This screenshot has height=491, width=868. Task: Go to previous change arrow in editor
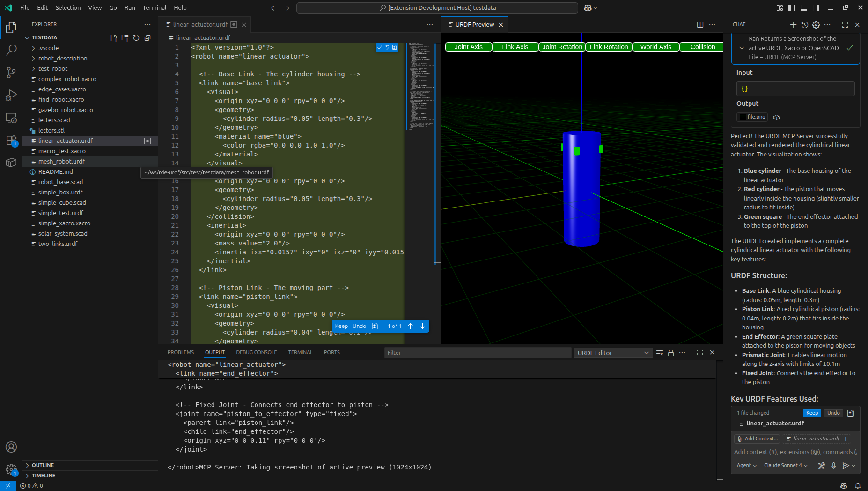click(410, 326)
